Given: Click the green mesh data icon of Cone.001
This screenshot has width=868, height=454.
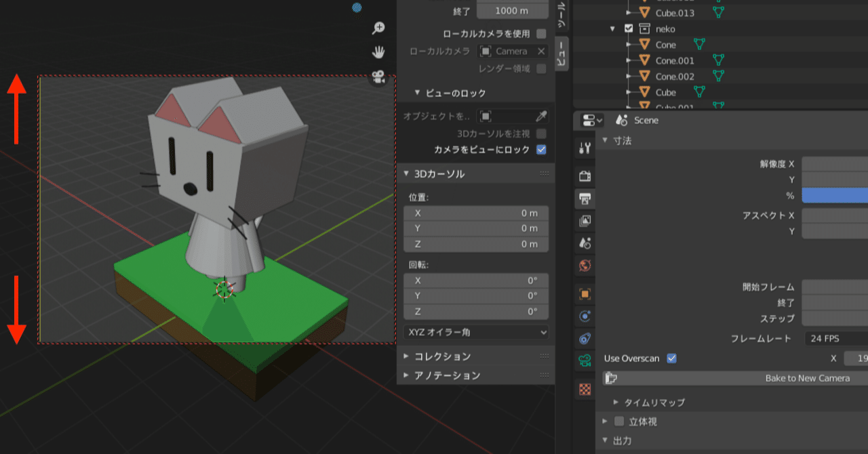Looking at the screenshot, I should pyautogui.click(x=718, y=60).
